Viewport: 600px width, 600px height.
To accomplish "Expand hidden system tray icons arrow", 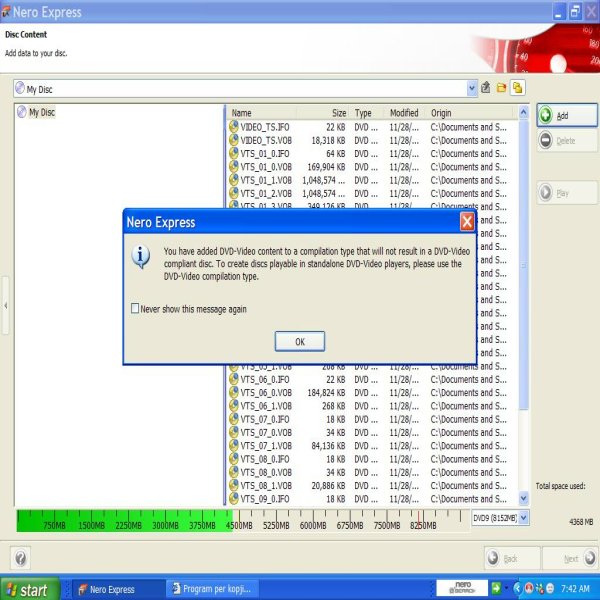I will 517,588.
